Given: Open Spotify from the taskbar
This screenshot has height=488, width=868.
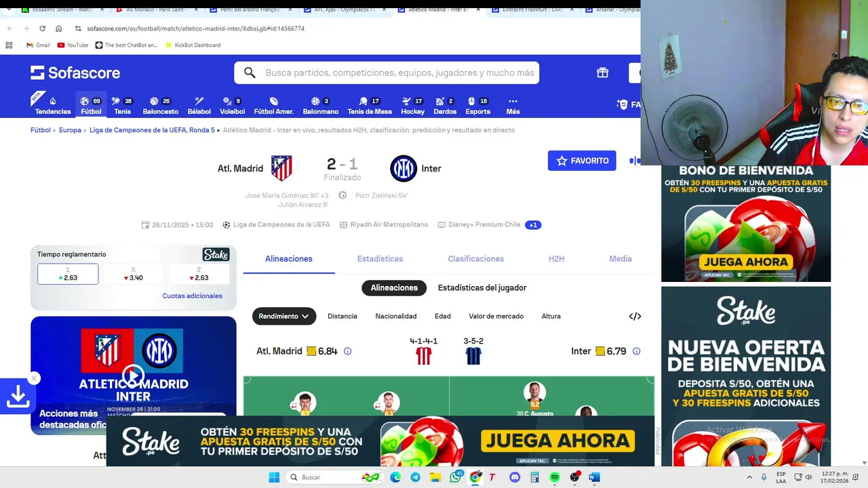Looking at the screenshot, I should (555, 477).
